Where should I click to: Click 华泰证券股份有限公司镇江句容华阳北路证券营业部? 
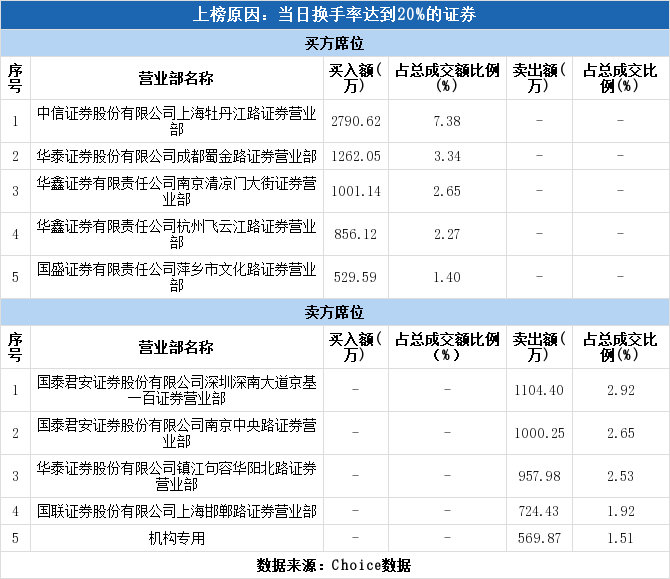point(176,476)
